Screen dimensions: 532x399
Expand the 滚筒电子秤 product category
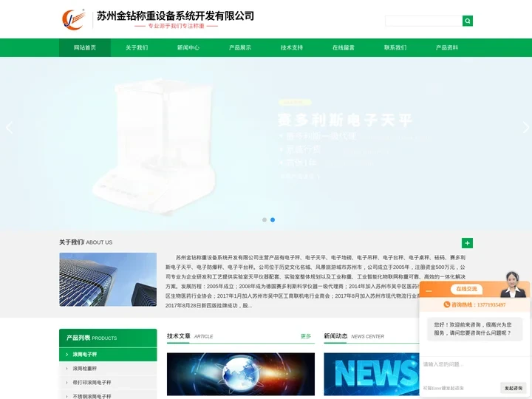pos(108,354)
